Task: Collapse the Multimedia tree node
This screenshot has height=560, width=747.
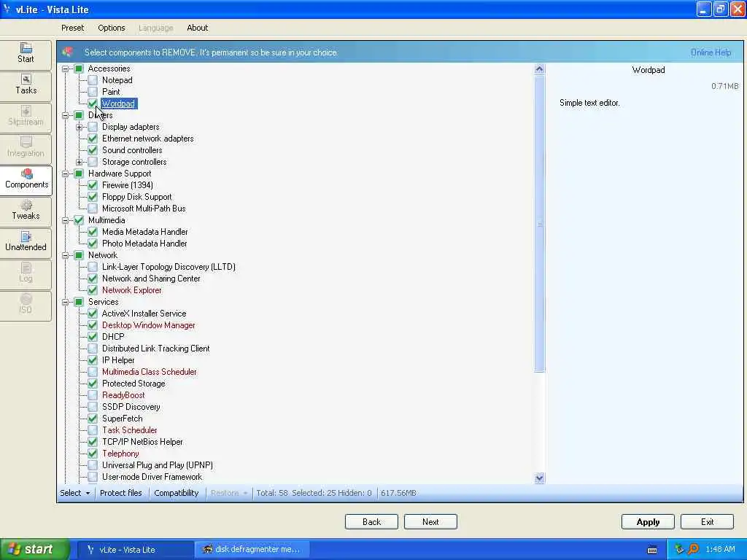Action: [65, 220]
